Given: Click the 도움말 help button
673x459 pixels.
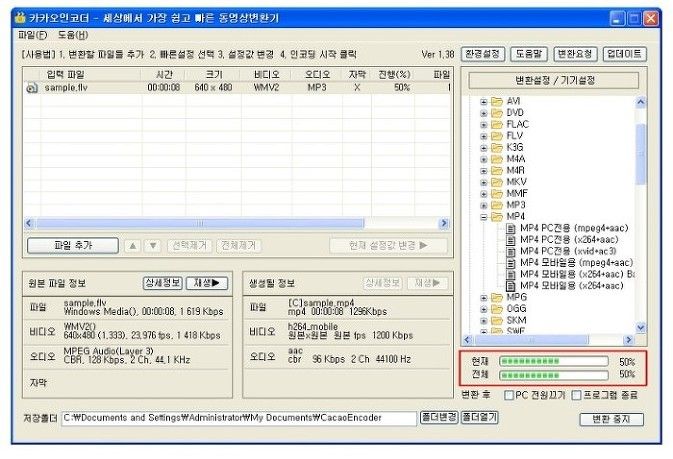Looking at the screenshot, I should click(529, 54).
